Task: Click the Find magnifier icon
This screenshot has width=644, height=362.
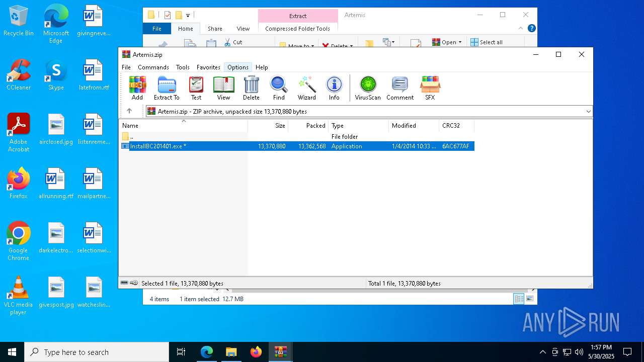Action: click(279, 88)
